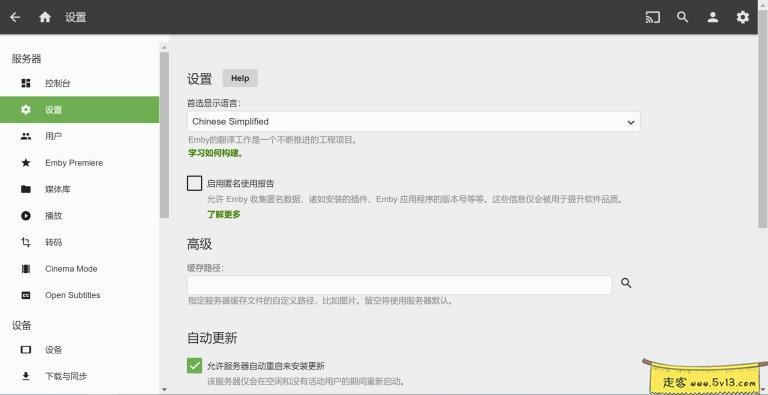Click the play circle icon beside 播放
Image resolution: width=768 pixels, height=395 pixels.
[x=26, y=216]
